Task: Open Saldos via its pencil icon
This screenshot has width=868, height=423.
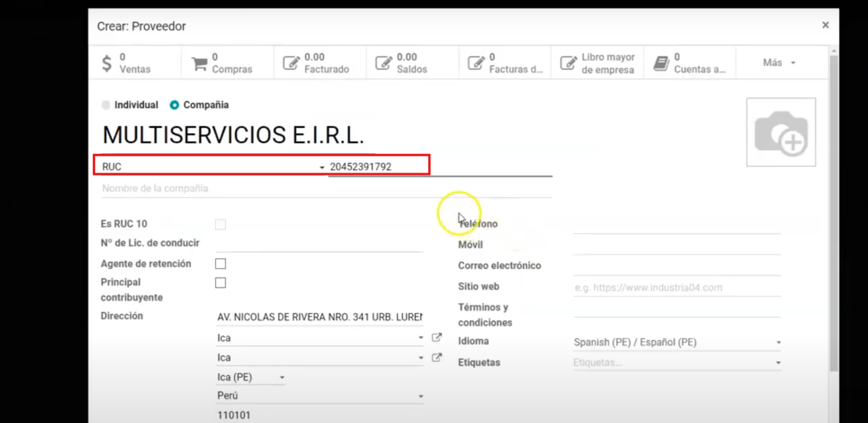Action: tap(384, 62)
